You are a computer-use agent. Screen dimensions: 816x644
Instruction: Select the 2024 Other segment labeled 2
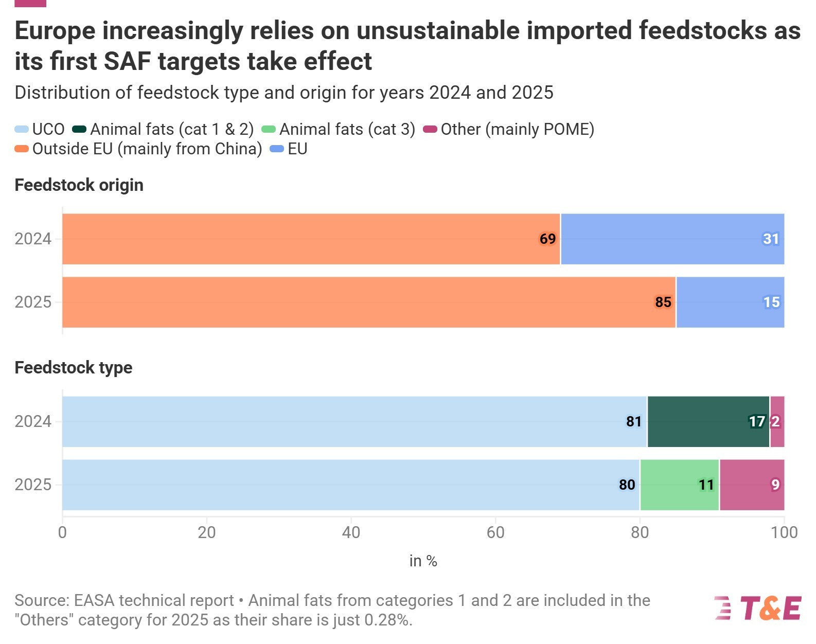[x=777, y=422]
